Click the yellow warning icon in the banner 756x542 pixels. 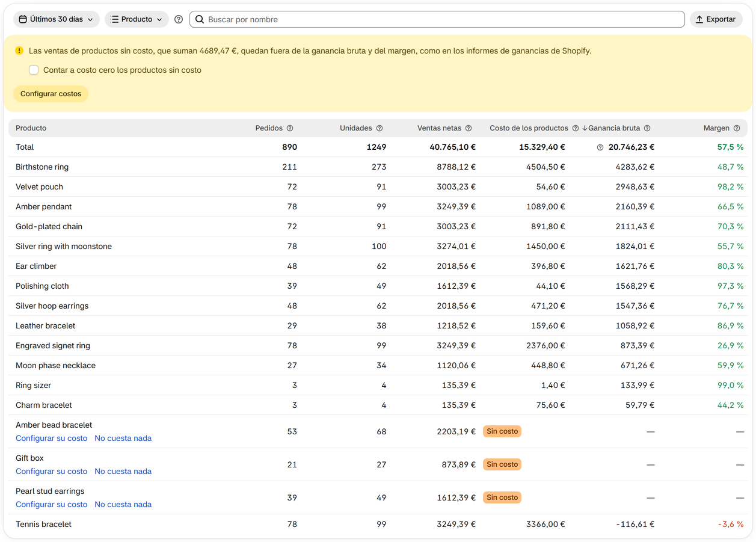pyautogui.click(x=19, y=51)
